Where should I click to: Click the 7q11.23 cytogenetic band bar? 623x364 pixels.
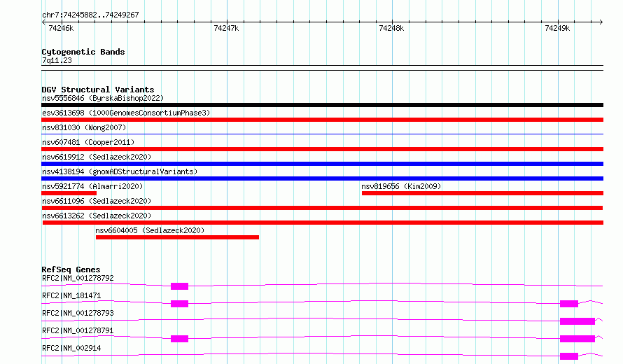[x=322, y=68]
